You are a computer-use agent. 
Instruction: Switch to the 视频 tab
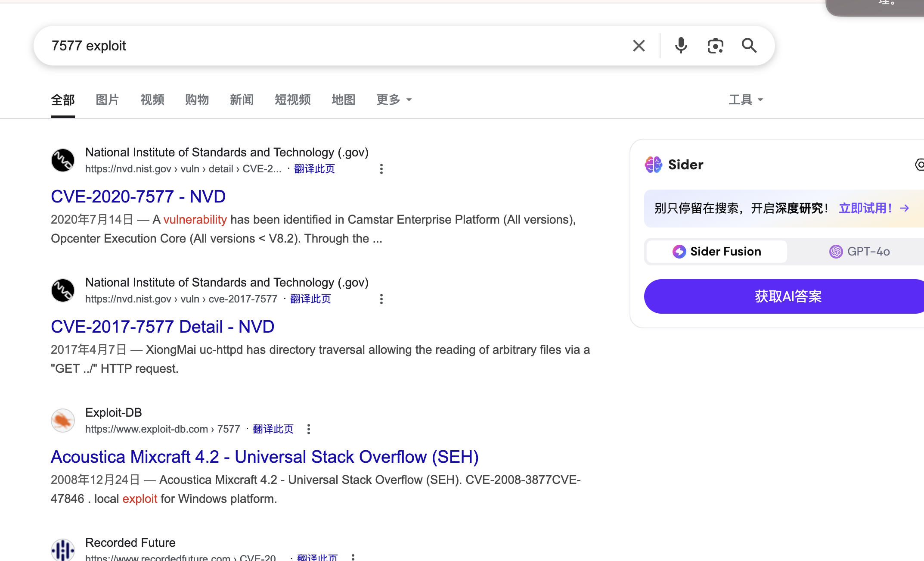(x=152, y=100)
